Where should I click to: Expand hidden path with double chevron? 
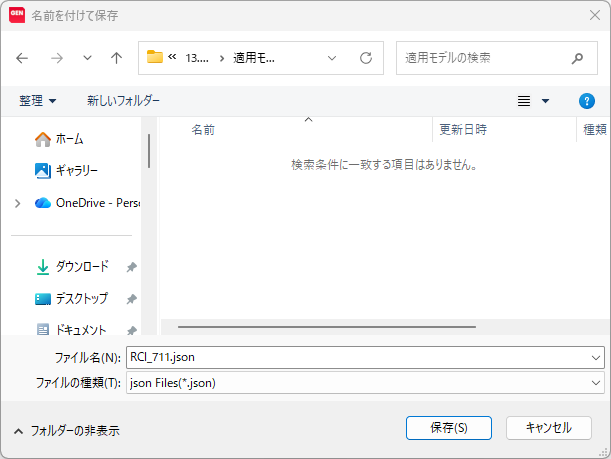(x=172, y=57)
